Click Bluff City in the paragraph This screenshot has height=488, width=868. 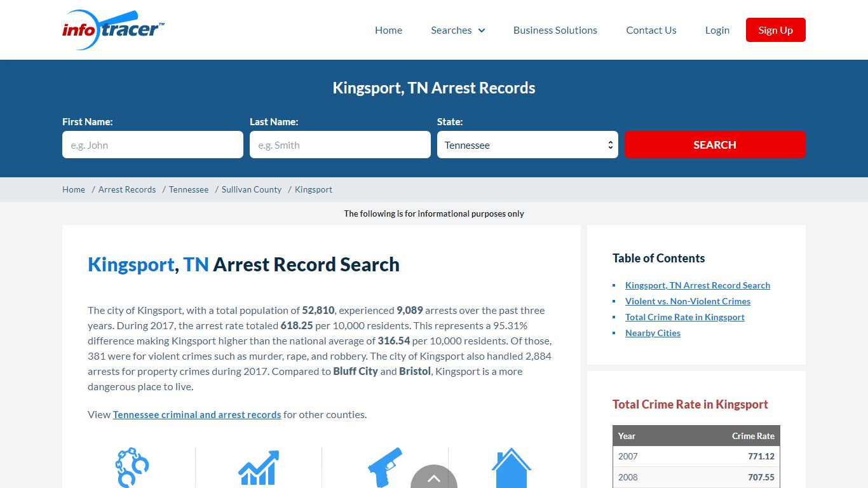(x=355, y=371)
